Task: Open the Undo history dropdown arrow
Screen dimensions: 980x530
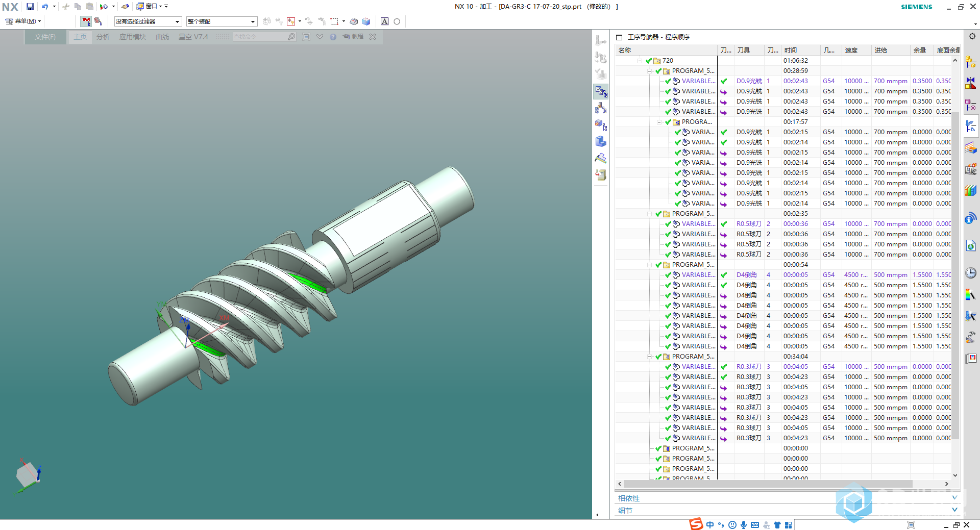Action: point(54,7)
